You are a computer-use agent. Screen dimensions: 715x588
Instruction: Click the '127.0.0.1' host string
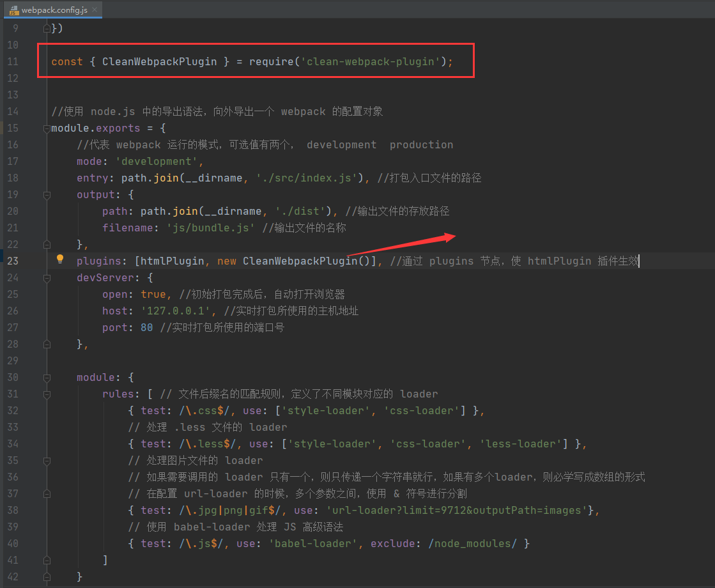pos(176,311)
